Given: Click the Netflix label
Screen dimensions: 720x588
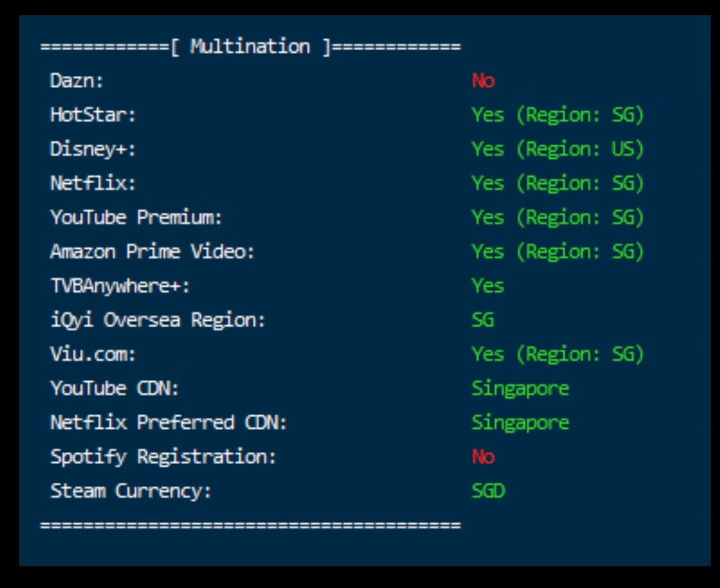Looking at the screenshot, I should point(93,183).
